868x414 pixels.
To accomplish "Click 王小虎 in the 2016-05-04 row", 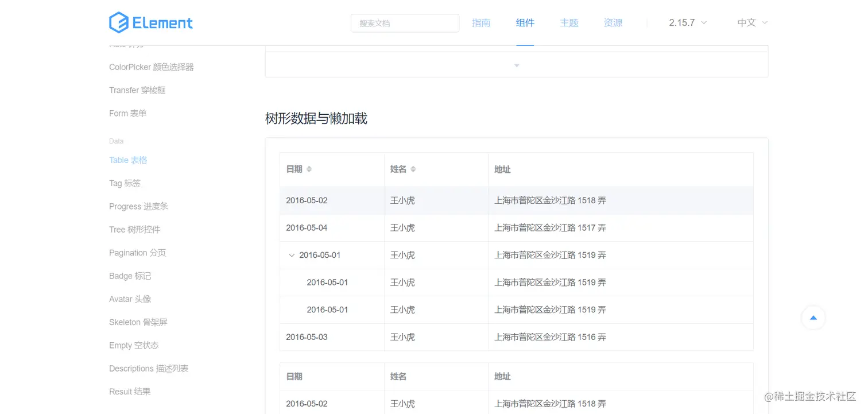I will (402, 228).
